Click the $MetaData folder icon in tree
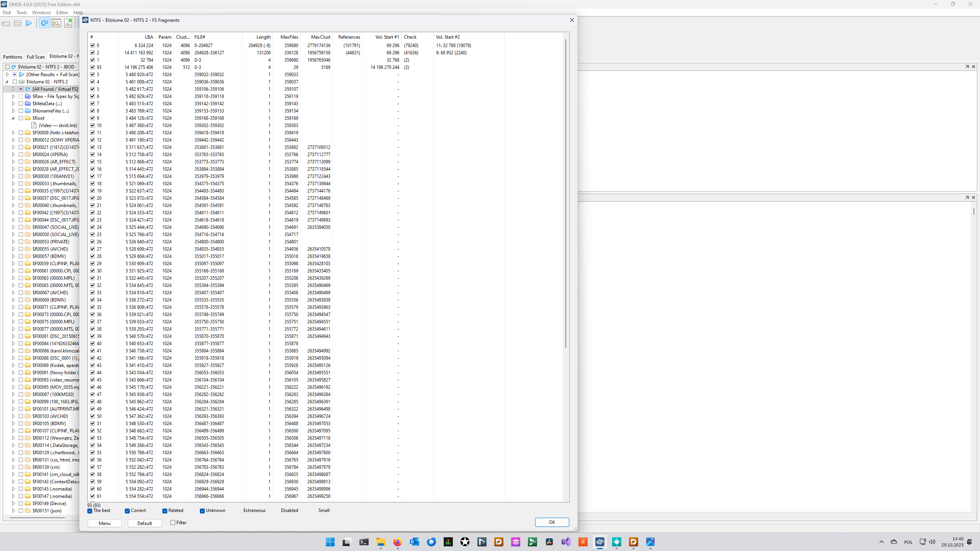 28,104
